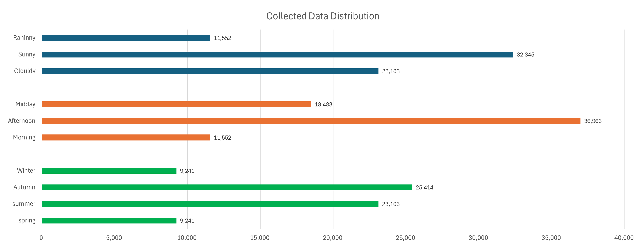This screenshot has height=249, width=644.
Task: Click the Raninny category label
Action: pos(24,38)
